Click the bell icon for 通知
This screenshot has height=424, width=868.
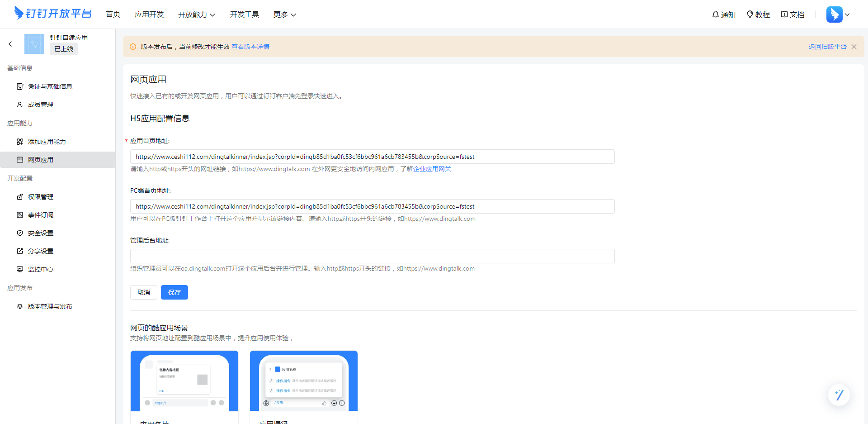716,14
